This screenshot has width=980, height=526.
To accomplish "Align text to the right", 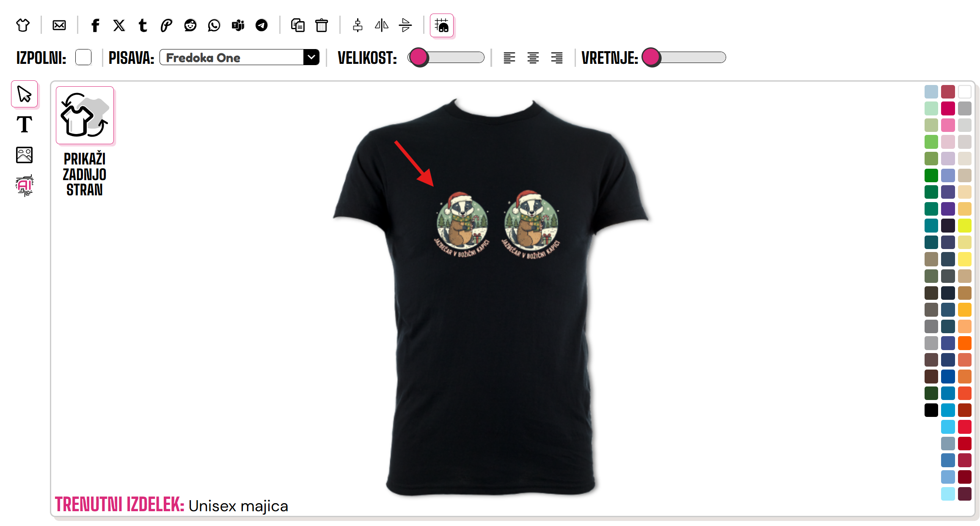I will (x=557, y=58).
